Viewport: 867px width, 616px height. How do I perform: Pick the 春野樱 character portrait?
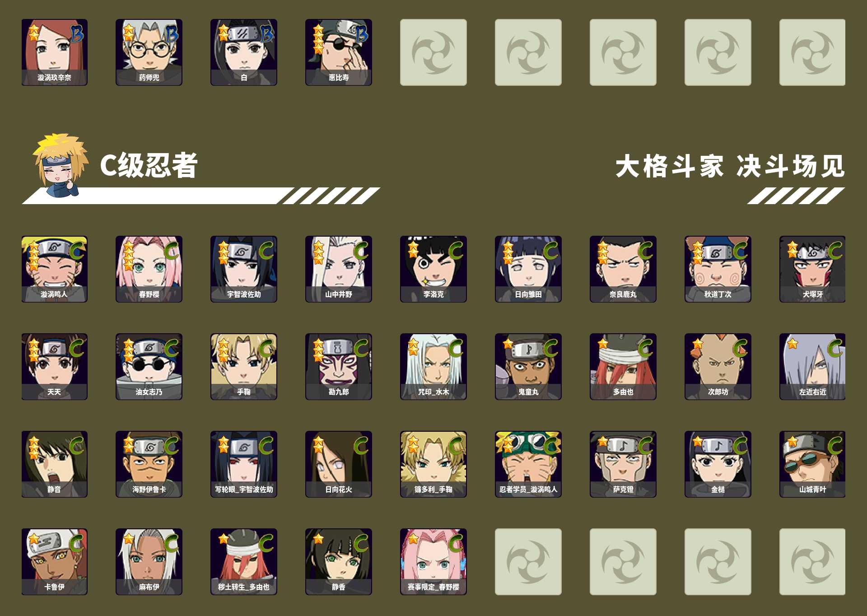click(149, 269)
